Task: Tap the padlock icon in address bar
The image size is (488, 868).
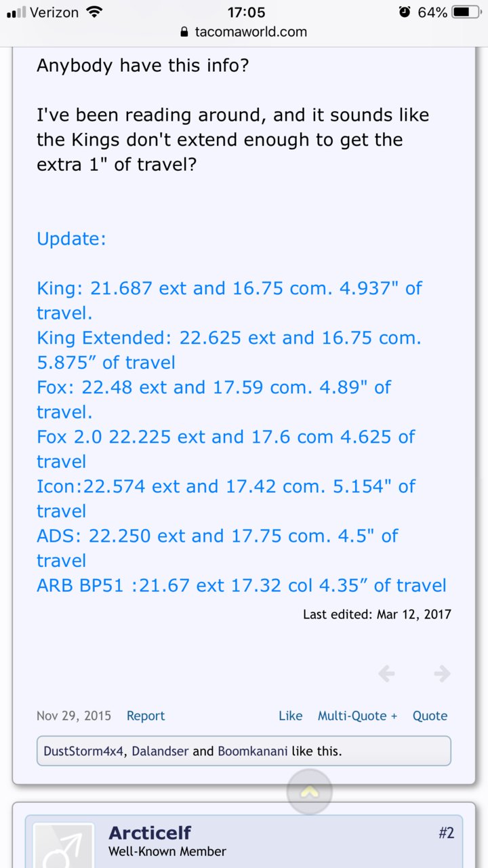Action: 184,32
